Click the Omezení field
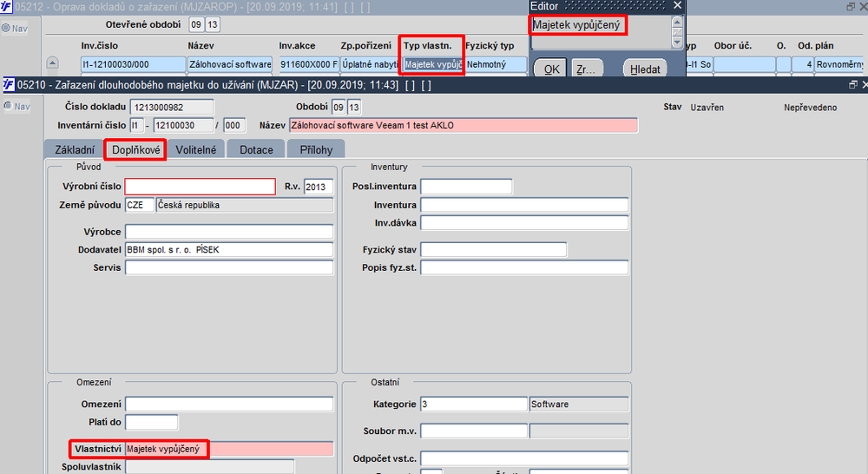The height and width of the screenshot is (474, 868). (x=229, y=405)
